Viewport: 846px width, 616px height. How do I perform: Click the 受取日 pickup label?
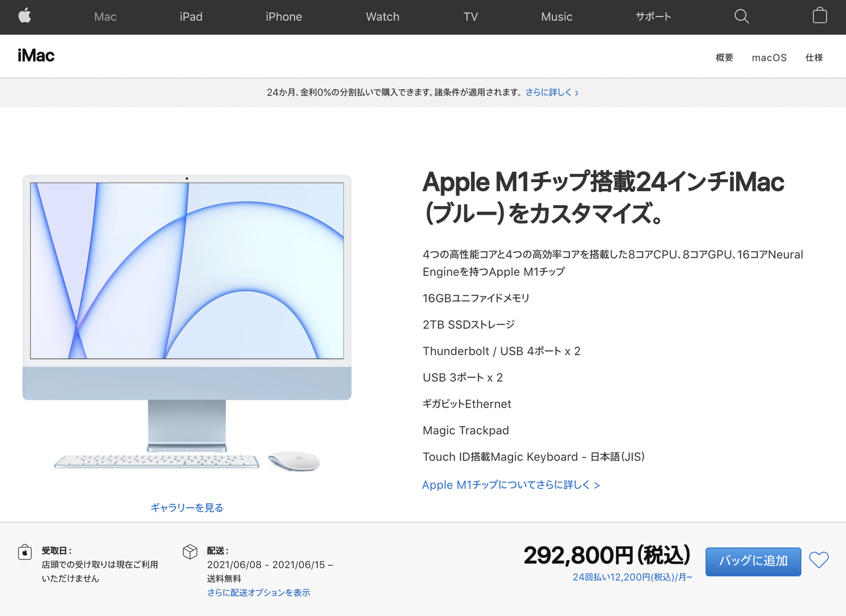(57, 551)
